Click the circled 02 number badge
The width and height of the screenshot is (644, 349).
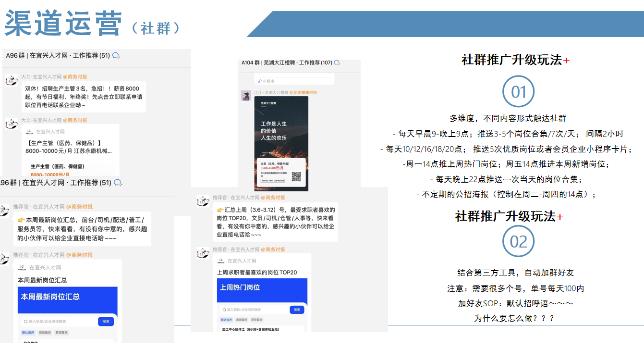point(518,241)
